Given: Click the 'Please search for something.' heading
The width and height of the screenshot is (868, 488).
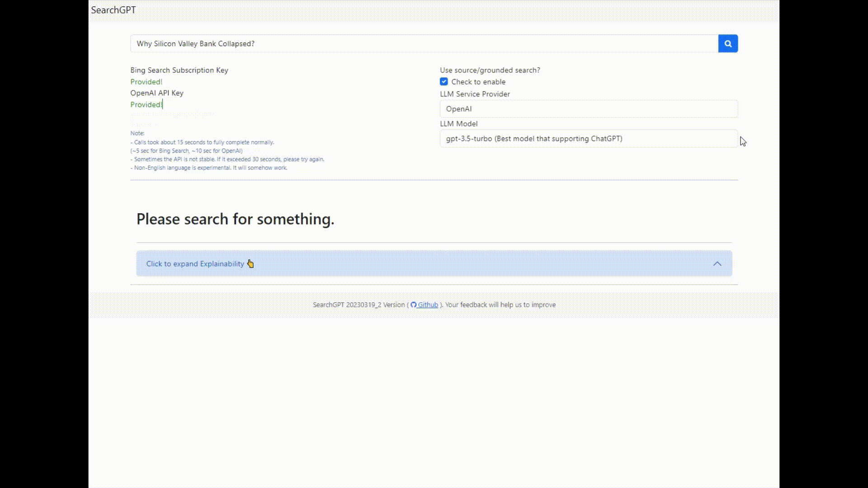Looking at the screenshot, I should (x=235, y=219).
